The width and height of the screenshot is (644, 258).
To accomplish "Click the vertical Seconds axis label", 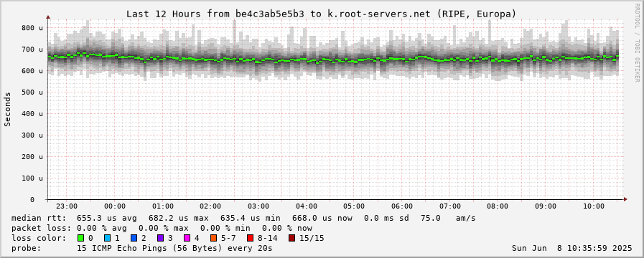I will [x=7, y=109].
